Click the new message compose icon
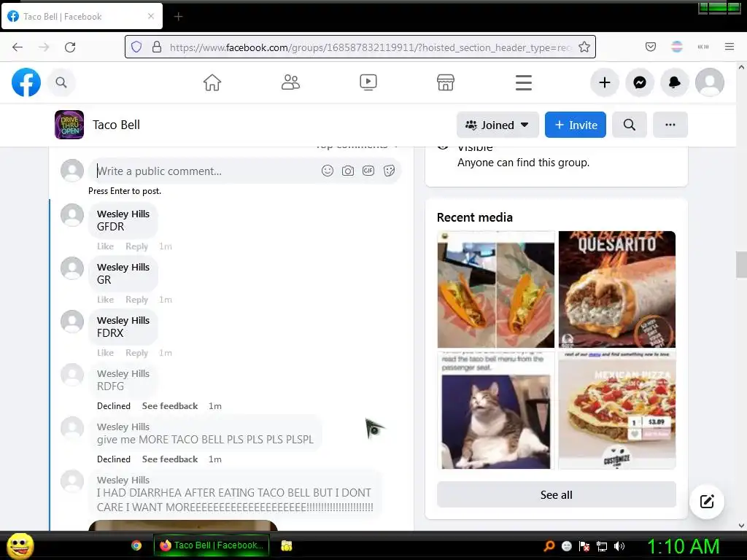The width and height of the screenshot is (747, 560). tap(707, 502)
